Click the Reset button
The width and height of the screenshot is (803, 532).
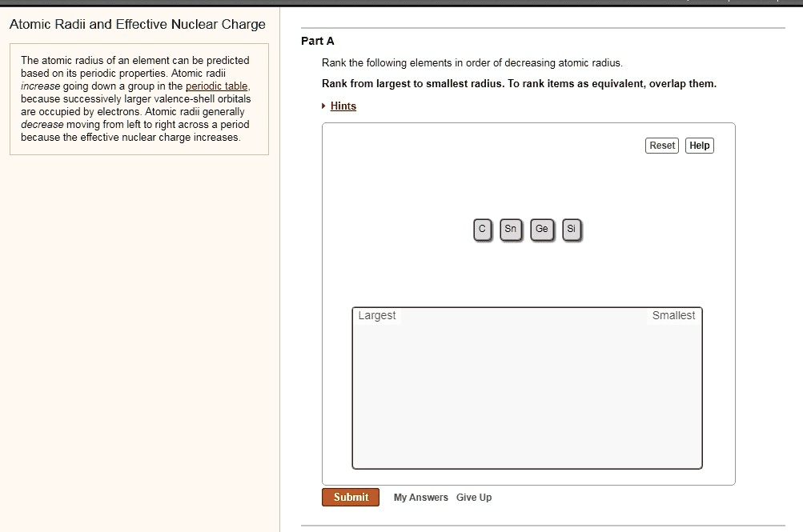tap(661, 145)
